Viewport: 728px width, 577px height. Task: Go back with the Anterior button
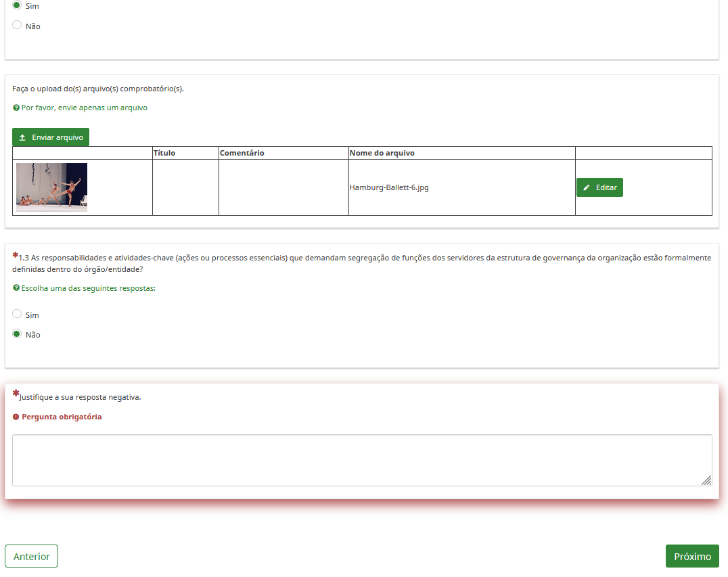point(31,556)
